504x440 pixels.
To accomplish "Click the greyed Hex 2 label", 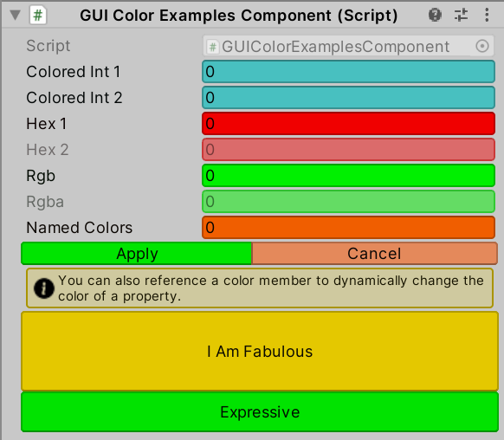I will [x=48, y=150].
